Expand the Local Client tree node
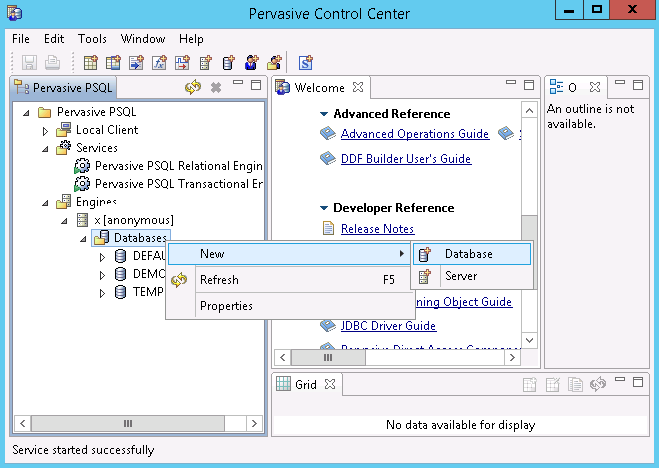Viewport: 659px width, 468px height. click(45, 130)
